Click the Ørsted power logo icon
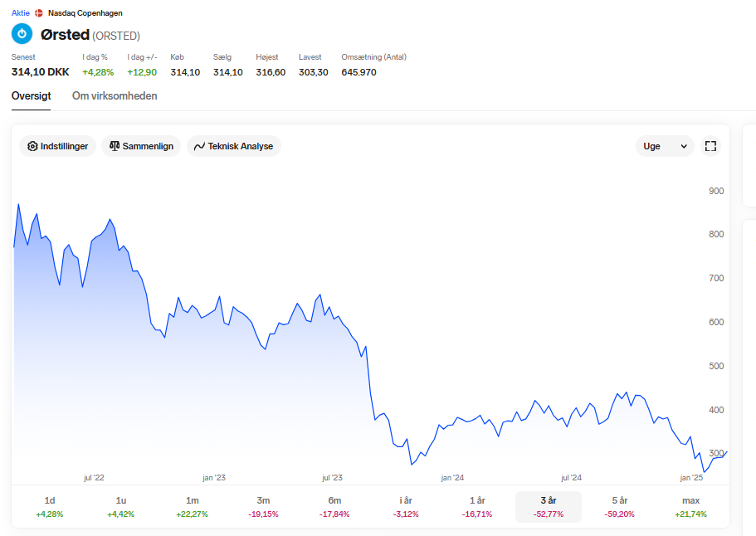Screen dimensions: 756x536 point(22,34)
